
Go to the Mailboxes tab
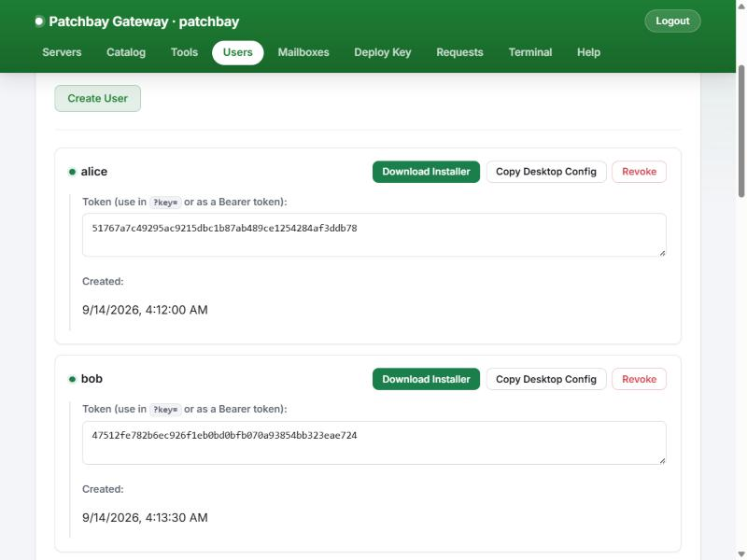click(x=303, y=52)
